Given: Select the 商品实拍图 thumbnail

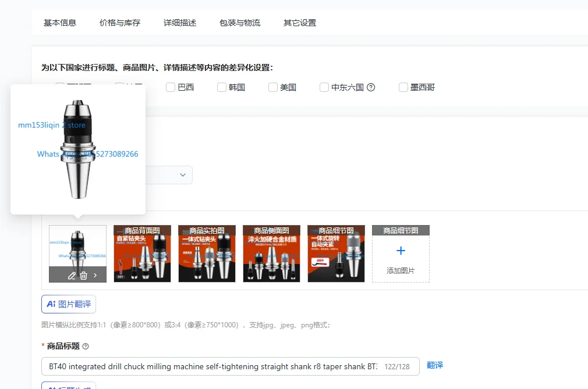Looking at the screenshot, I should (x=207, y=254).
